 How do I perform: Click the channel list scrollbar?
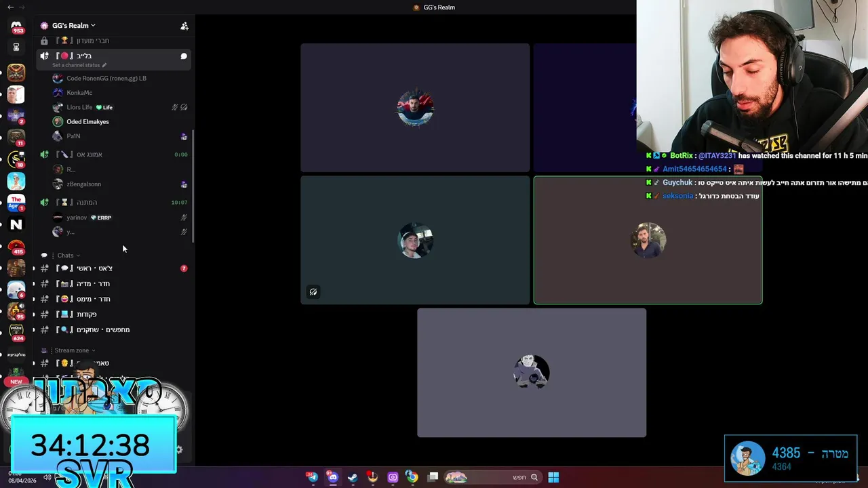pos(194,186)
